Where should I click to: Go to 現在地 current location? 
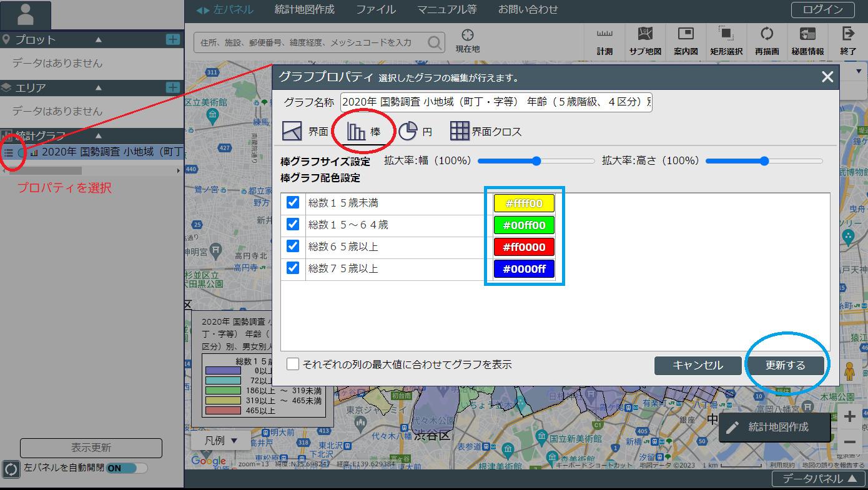point(467,41)
